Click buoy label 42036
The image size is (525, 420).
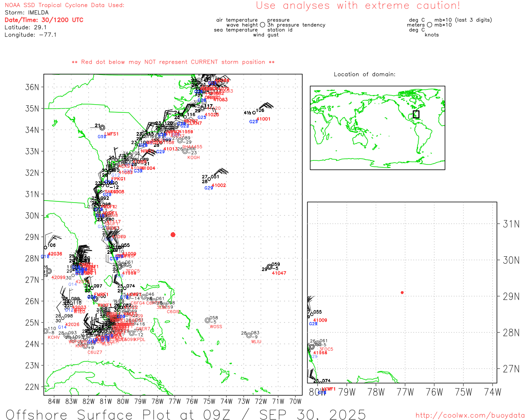pyautogui.click(x=55, y=254)
